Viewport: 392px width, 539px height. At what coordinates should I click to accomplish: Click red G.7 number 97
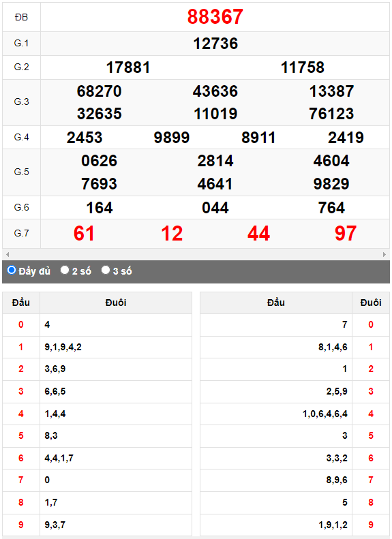[346, 234]
